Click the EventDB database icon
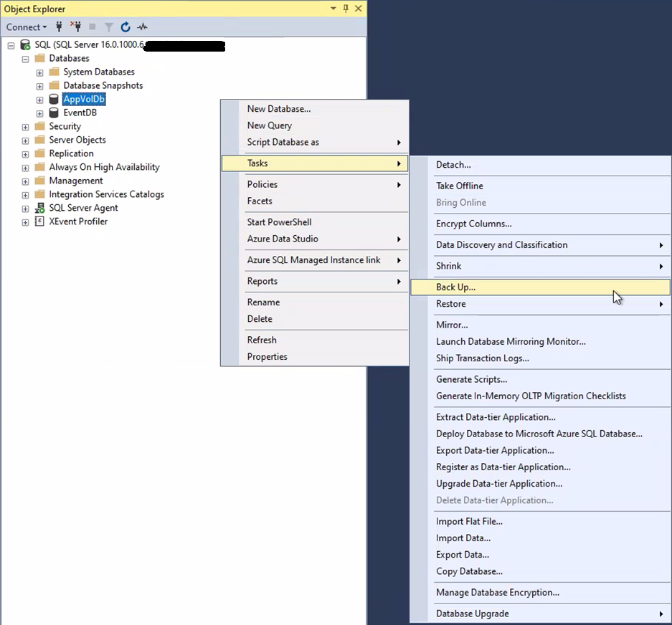Viewport: 672px width, 625px height. 54,113
